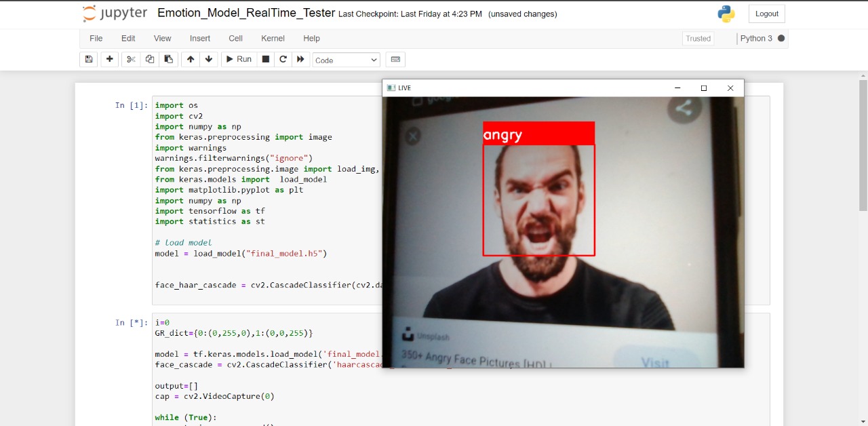Restart kernel and run all icon
Viewport: 868px width, 426px height.
[x=301, y=60]
